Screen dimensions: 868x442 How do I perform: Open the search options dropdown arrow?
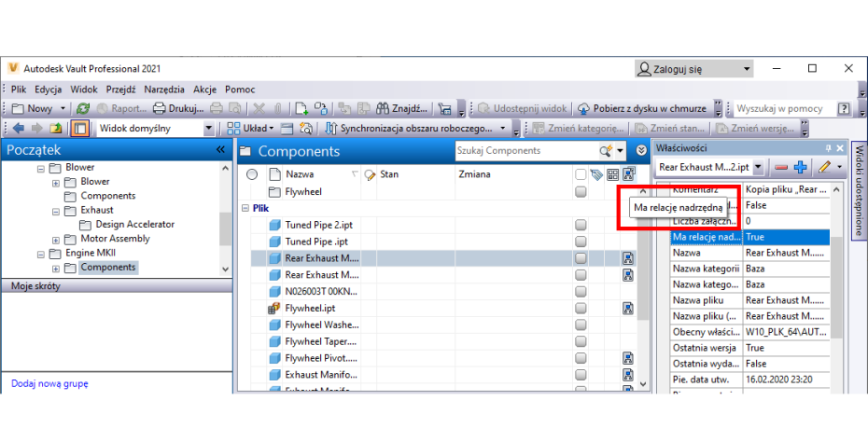(620, 150)
